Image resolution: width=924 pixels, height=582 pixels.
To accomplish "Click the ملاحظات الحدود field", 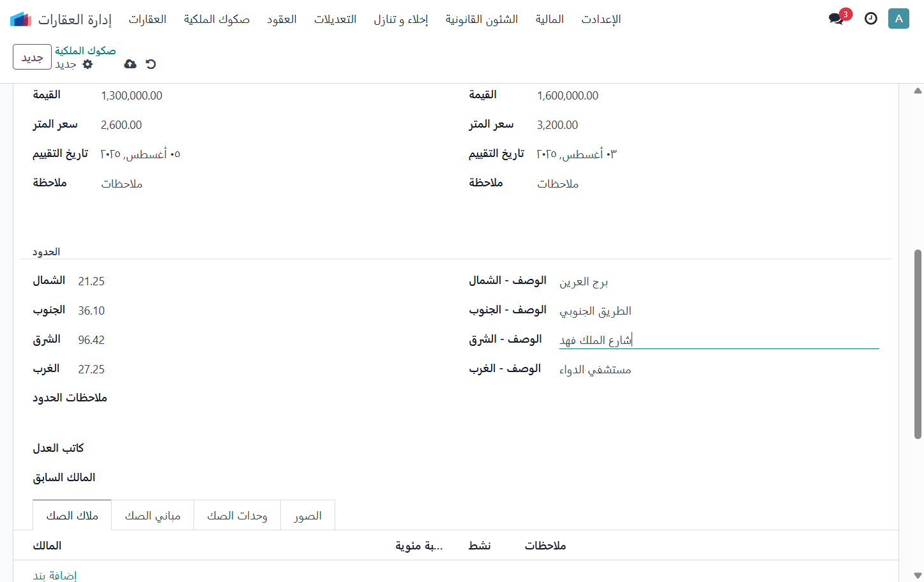I will click(278, 398).
